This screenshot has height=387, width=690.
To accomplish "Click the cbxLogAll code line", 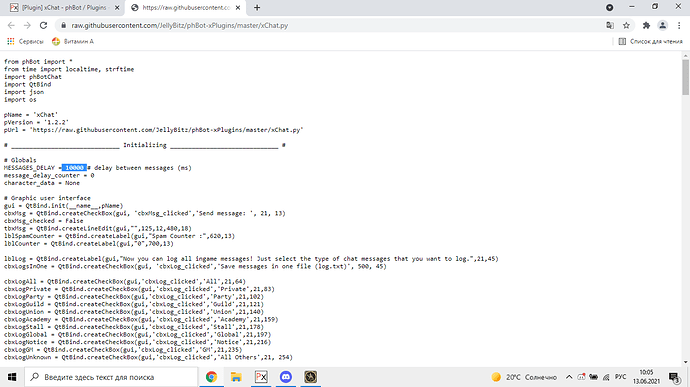I will 125,281.
